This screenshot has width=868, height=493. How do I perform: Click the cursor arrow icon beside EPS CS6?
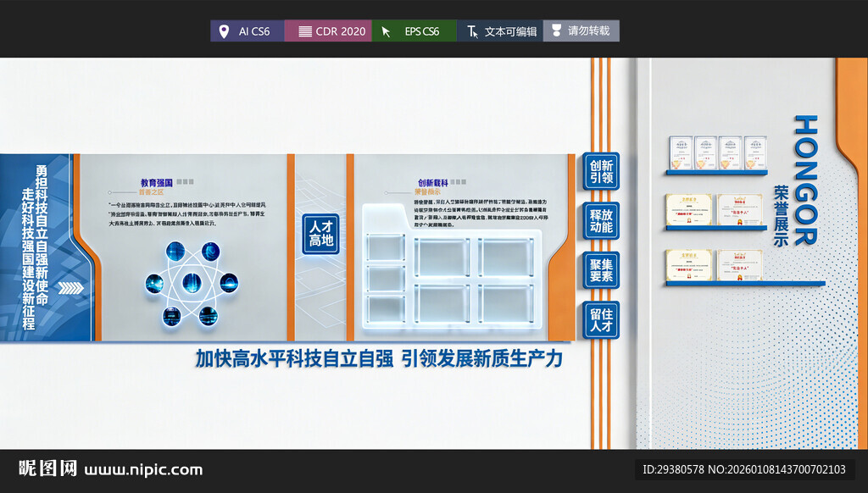pyautogui.click(x=387, y=31)
